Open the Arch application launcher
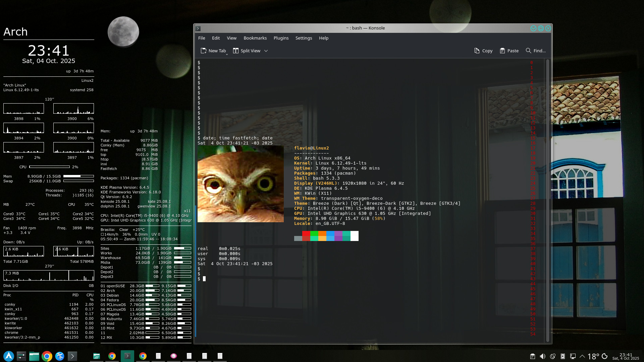 point(9,356)
